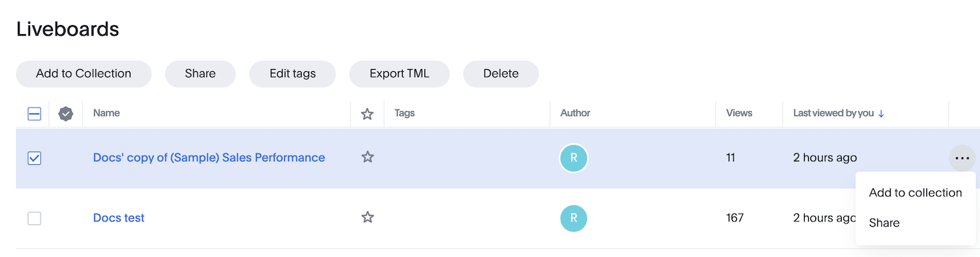
Task: Click the descending sort arrow on Last viewed
Action: (882, 114)
